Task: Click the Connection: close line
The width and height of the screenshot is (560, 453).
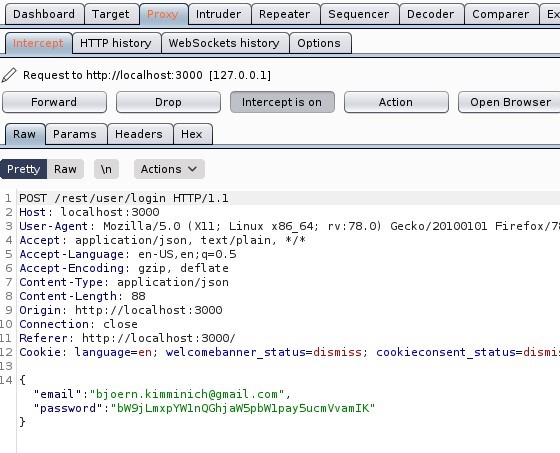Action: pos(79,324)
